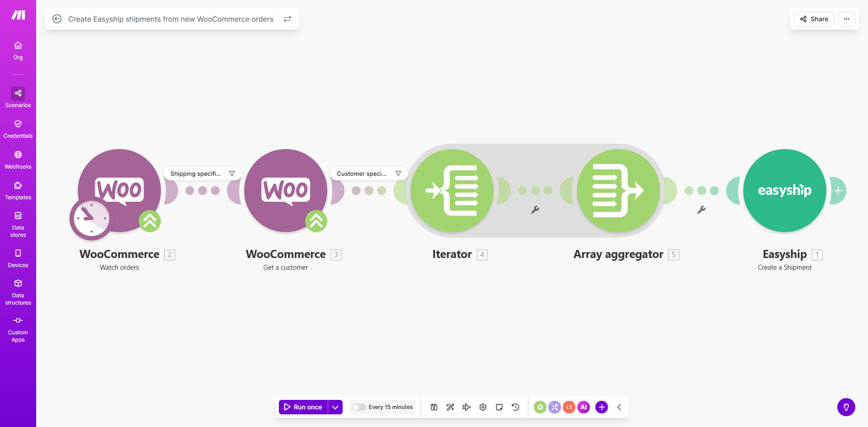Click module number badge 4
Screen dimensions: 868x427
click(x=482, y=255)
